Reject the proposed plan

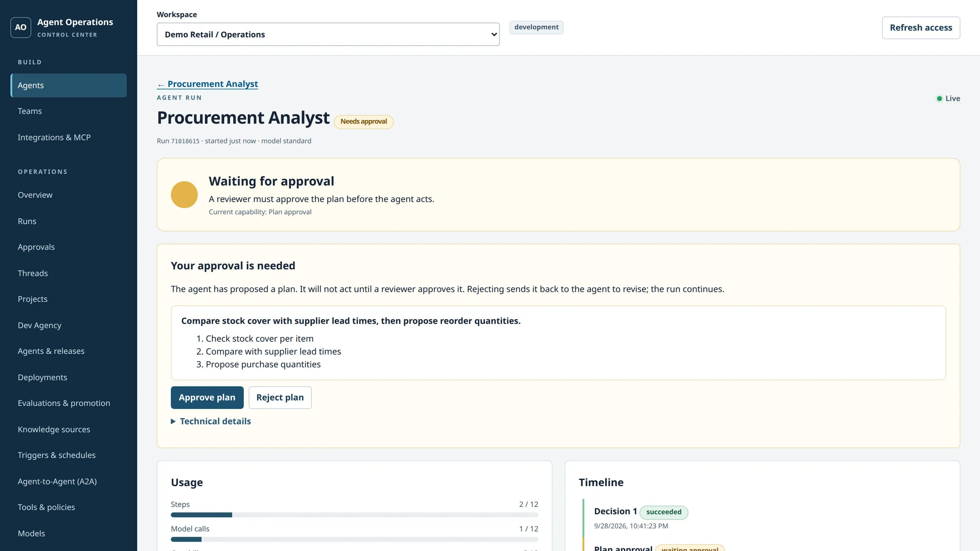pos(280,398)
